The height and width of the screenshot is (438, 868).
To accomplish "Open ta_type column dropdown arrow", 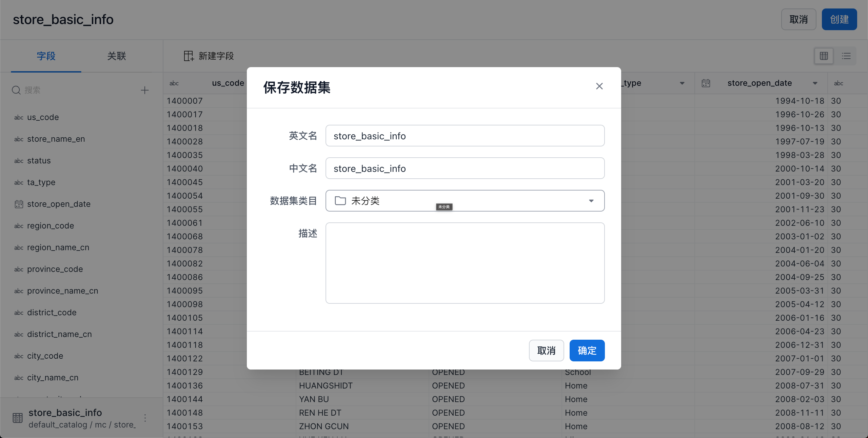I will pos(682,83).
